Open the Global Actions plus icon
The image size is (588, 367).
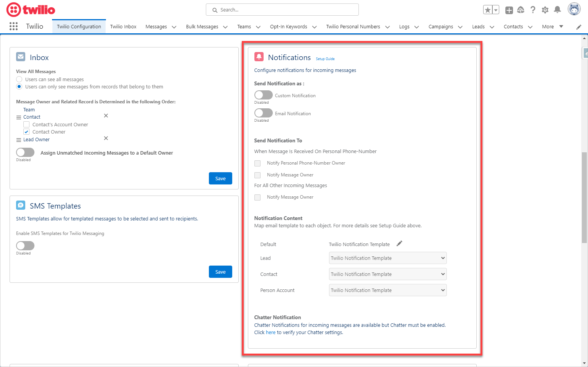tap(509, 10)
